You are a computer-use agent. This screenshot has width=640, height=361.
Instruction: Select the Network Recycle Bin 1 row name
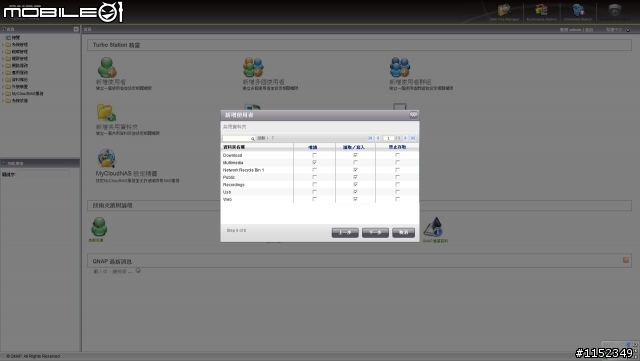pos(243,170)
